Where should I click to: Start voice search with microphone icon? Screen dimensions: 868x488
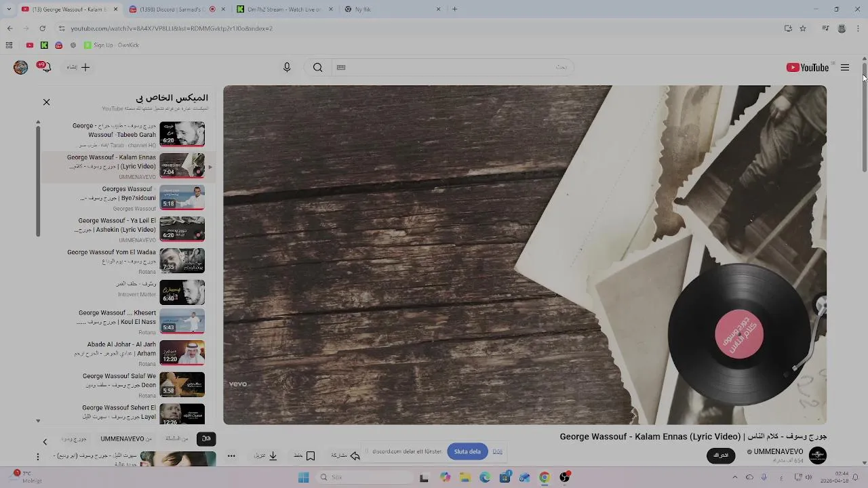tap(287, 67)
